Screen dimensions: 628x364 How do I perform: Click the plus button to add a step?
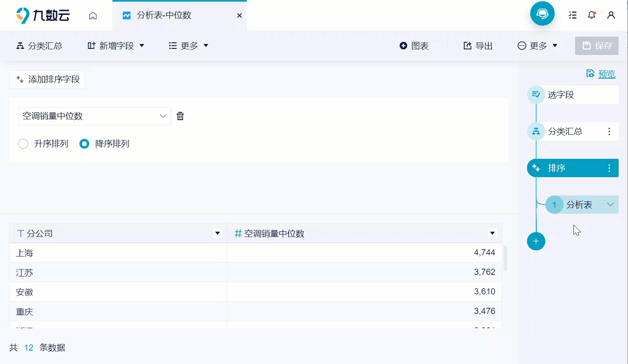[x=536, y=241]
